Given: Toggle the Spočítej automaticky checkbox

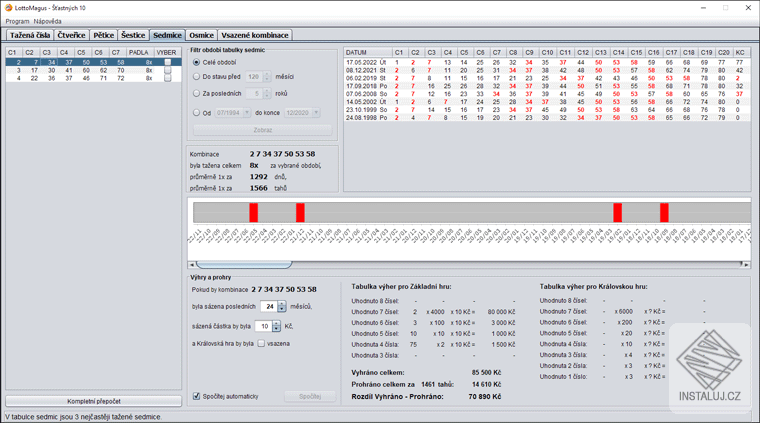Looking at the screenshot, I should (x=196, y=396).
